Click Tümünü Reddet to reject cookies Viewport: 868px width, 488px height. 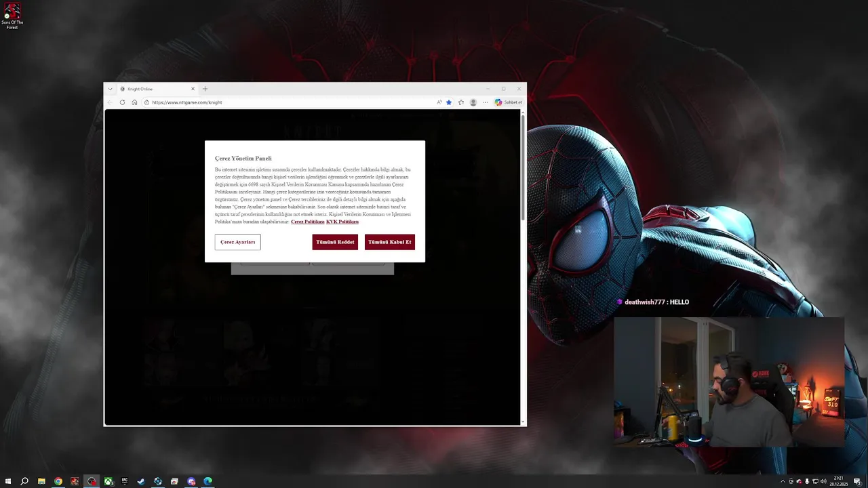click(335, 242)
